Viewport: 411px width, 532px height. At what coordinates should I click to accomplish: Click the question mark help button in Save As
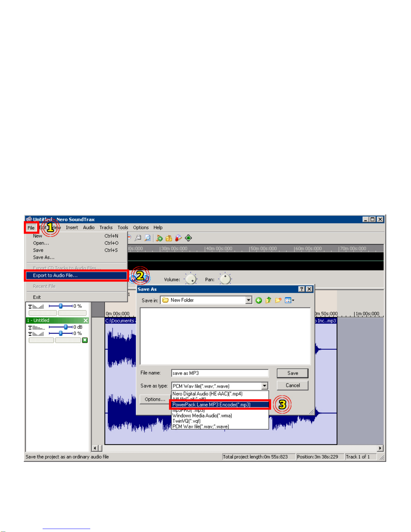[302, 289]
